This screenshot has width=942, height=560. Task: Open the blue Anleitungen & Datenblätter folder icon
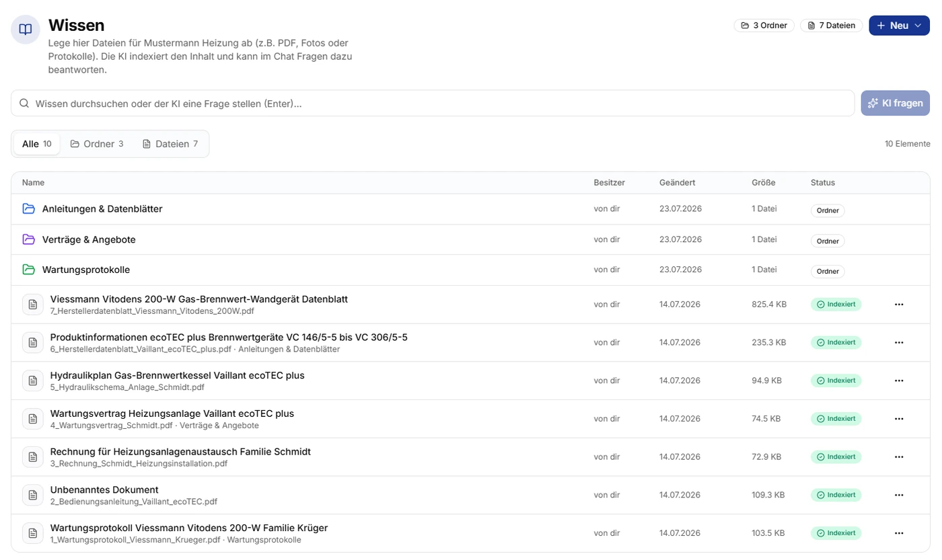(x=28, y=209)
